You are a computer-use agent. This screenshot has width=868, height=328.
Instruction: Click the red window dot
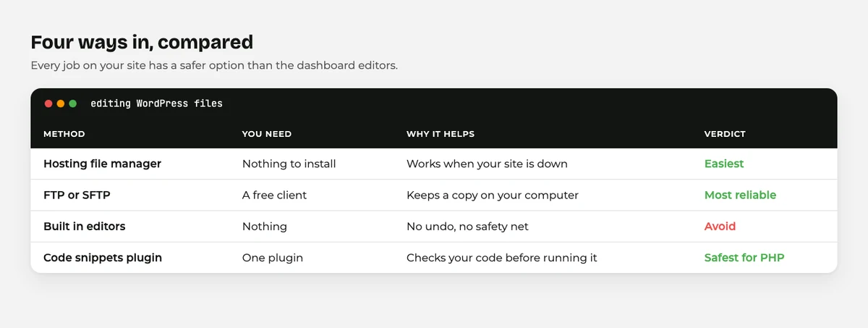48,104
